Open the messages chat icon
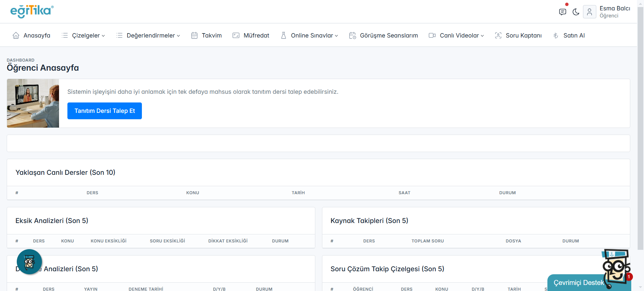 tap(562, 12)
